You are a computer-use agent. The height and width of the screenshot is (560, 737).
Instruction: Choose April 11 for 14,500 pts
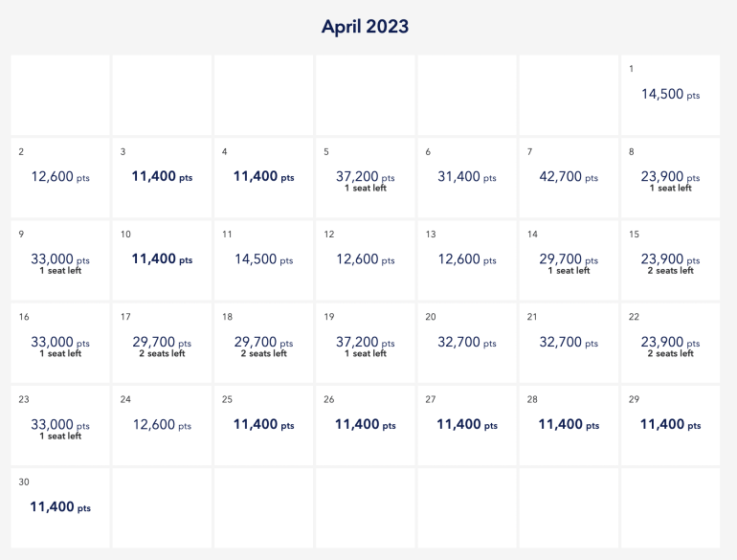click(263, 259)
